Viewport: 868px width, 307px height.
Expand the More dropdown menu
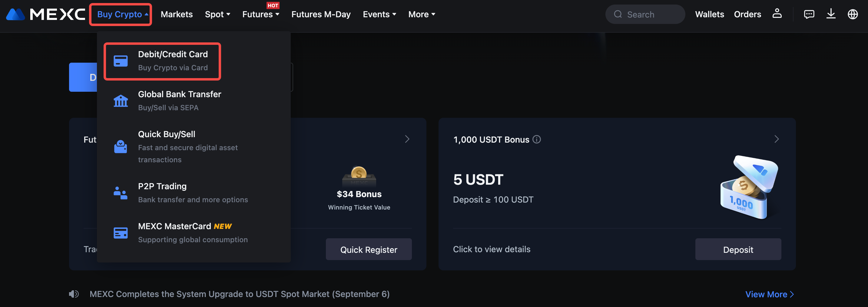[422, 14]
